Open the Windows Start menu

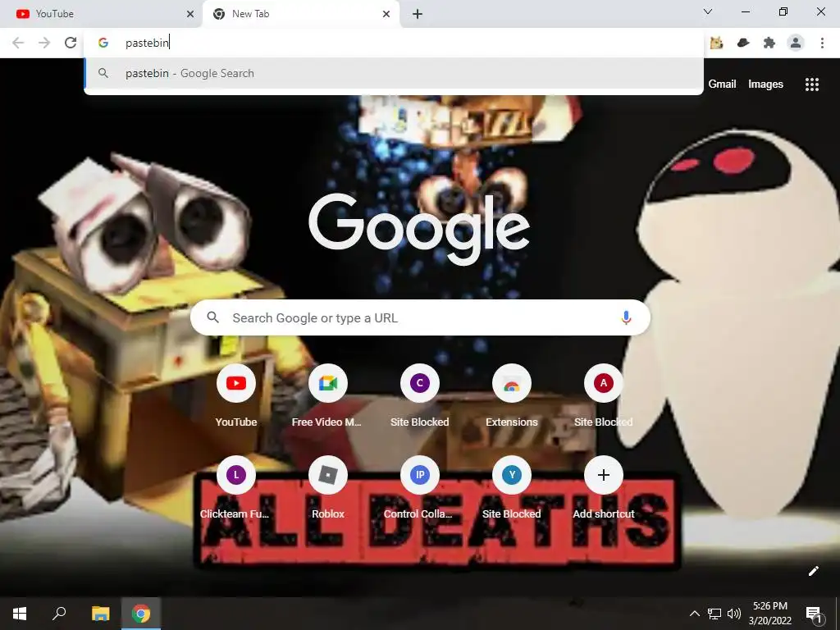pyautogui.click(x=20, y=614)
